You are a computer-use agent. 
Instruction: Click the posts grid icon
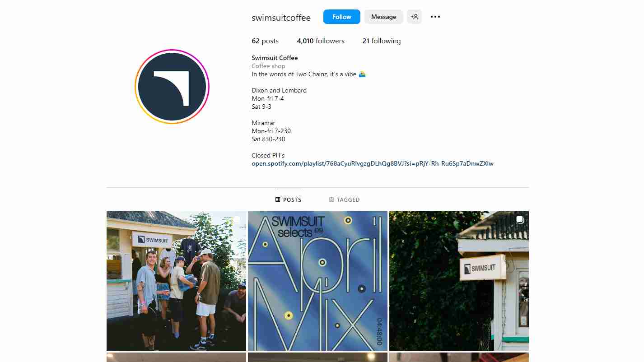coord(278,200)
